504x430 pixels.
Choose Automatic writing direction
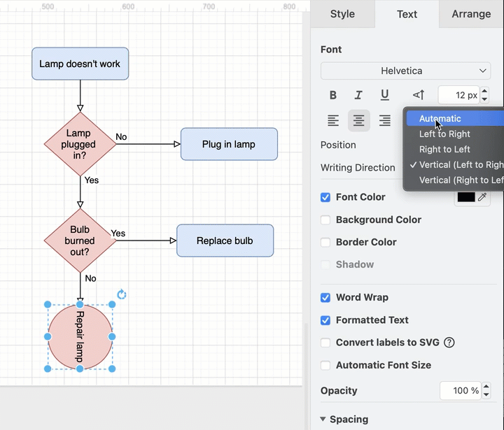pyautogui.click(x=455, y=118)
